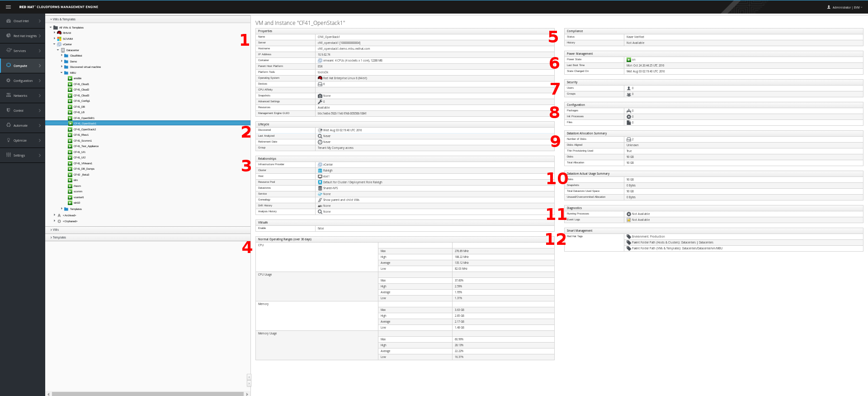Click the Snapshots camera icon
Image resolution: width=868 pixels, height=396 pixels.
tap(320, 96)
